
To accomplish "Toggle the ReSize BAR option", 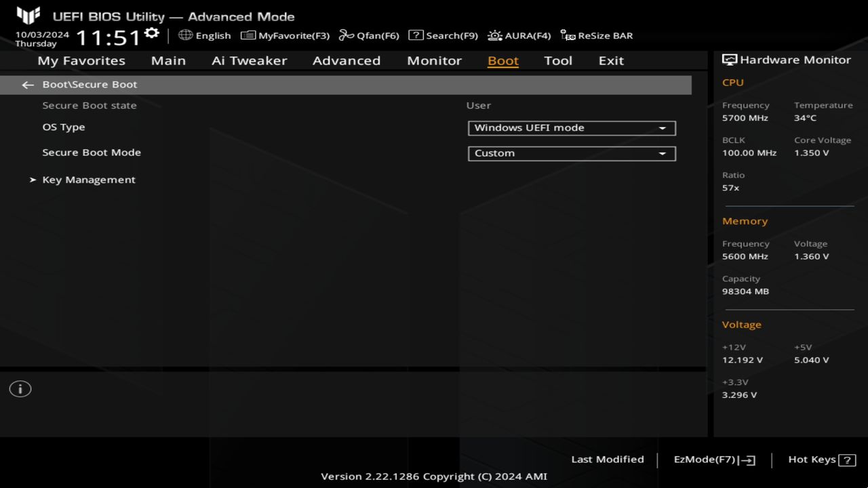I will (x=596, y=35).
